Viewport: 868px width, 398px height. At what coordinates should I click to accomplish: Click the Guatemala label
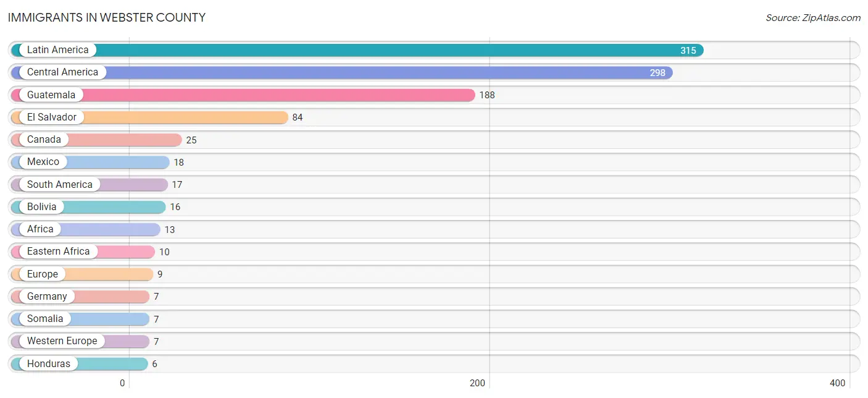51,95
